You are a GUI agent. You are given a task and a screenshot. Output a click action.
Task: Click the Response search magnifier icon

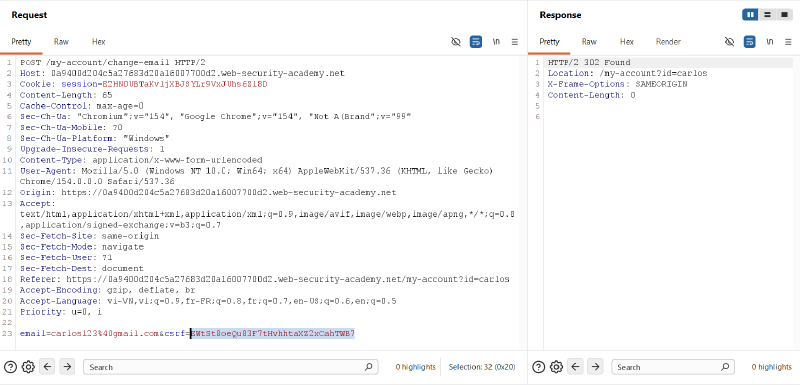725,367
